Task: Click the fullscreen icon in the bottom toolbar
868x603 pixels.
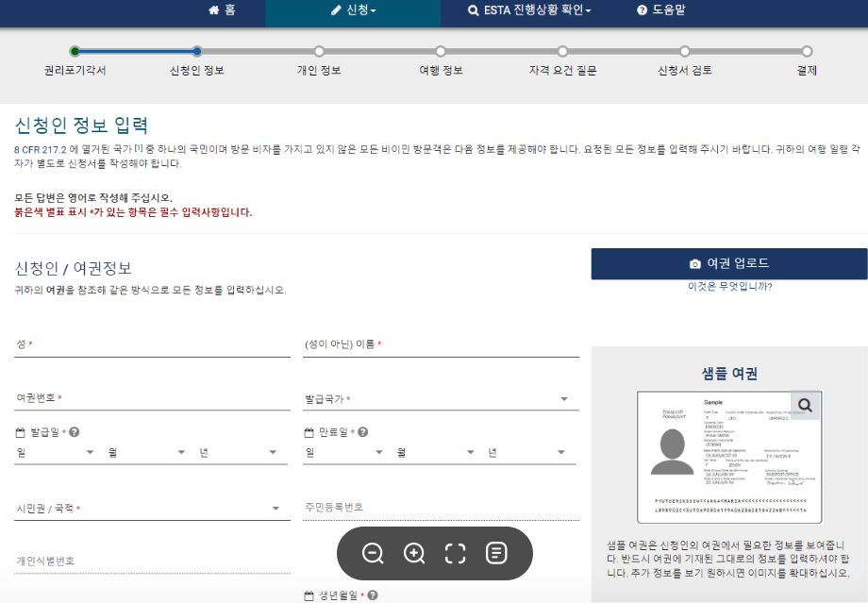Action: coord(454,554)
